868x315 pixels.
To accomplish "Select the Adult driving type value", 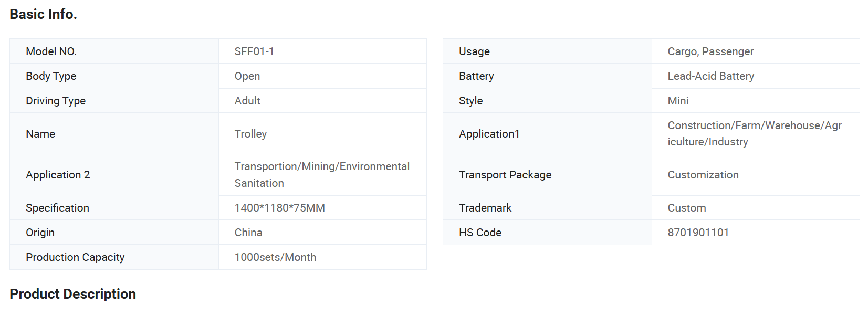I will (x=247, y=101).
